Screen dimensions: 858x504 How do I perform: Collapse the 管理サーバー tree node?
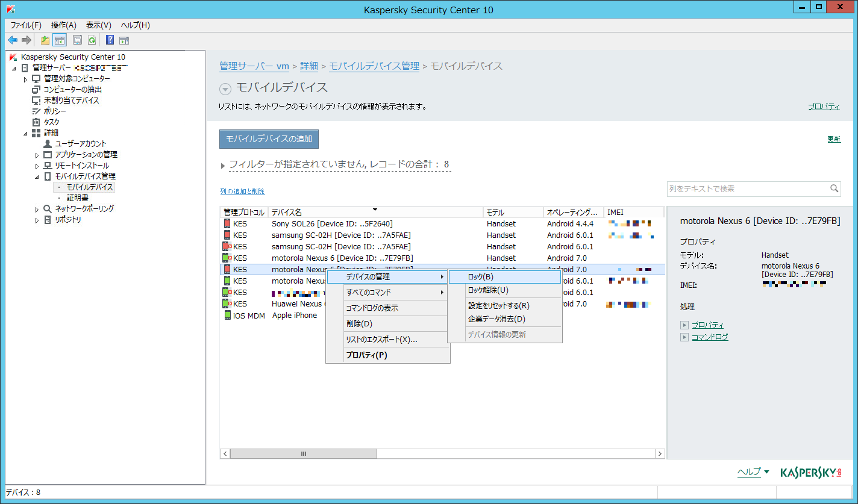tap(14, 69)
